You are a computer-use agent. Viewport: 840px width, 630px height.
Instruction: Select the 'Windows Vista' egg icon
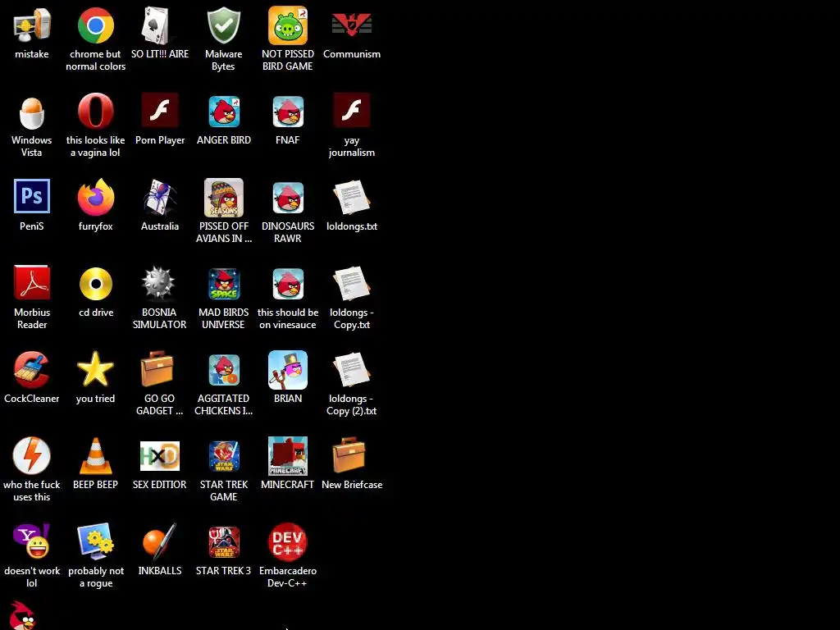(32, 112)
